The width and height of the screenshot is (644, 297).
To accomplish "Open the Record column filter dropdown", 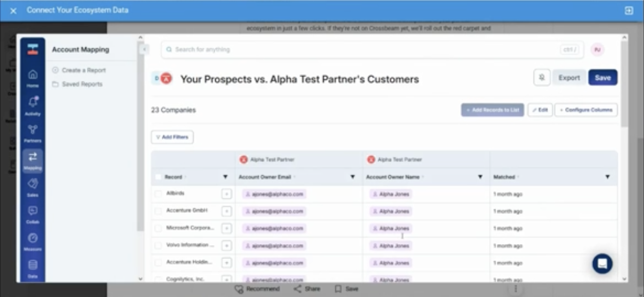I will (225, 177).
